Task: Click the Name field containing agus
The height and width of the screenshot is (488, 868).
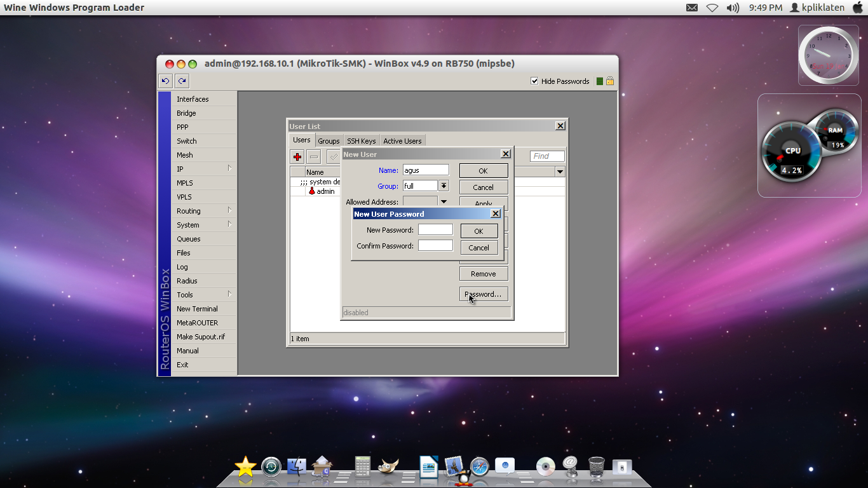Action: (426, 170)
